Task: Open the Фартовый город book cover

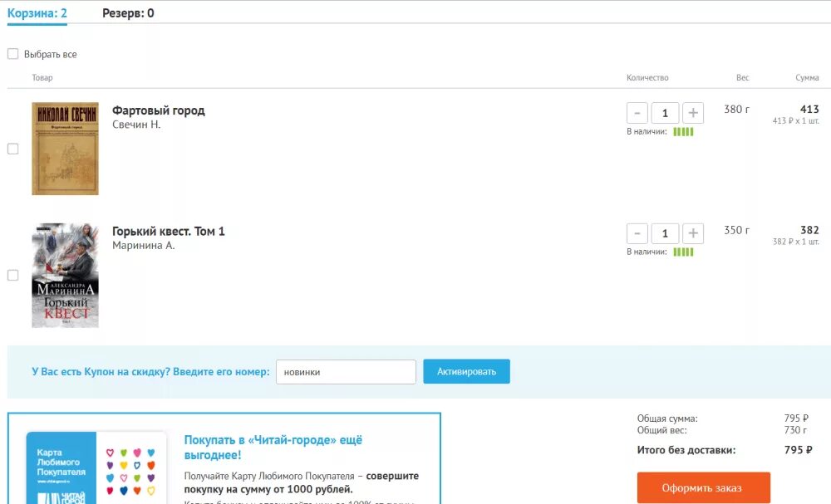Action: (65, 149)
